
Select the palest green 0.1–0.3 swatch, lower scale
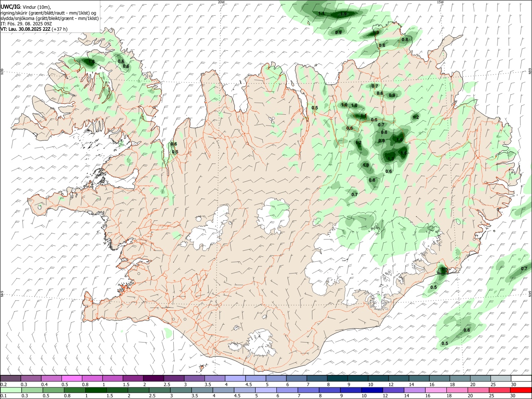(11, 390)
